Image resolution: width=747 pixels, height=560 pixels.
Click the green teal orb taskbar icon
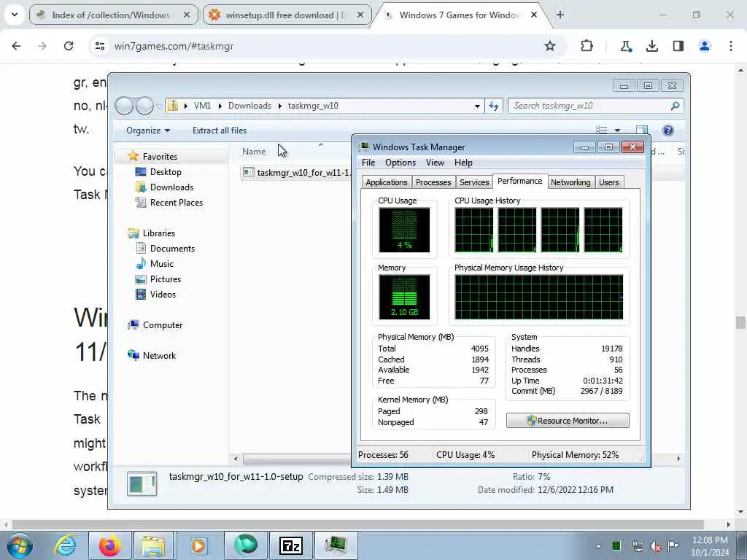[x=246, y=545]
